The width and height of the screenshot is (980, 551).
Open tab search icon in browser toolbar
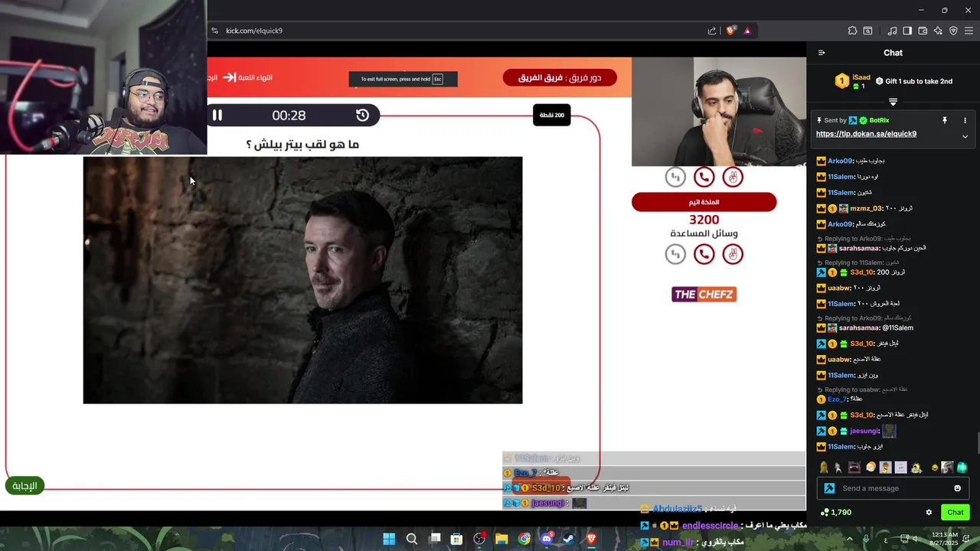point(867,31)
